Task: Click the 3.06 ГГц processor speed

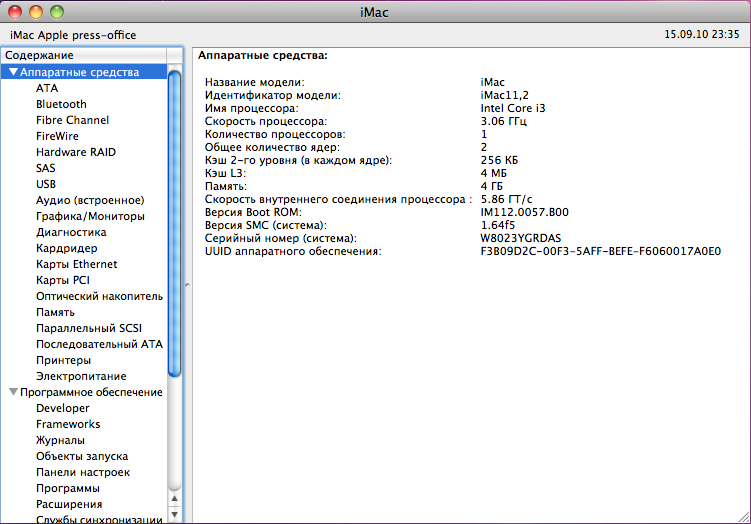Action: [503, 121]
